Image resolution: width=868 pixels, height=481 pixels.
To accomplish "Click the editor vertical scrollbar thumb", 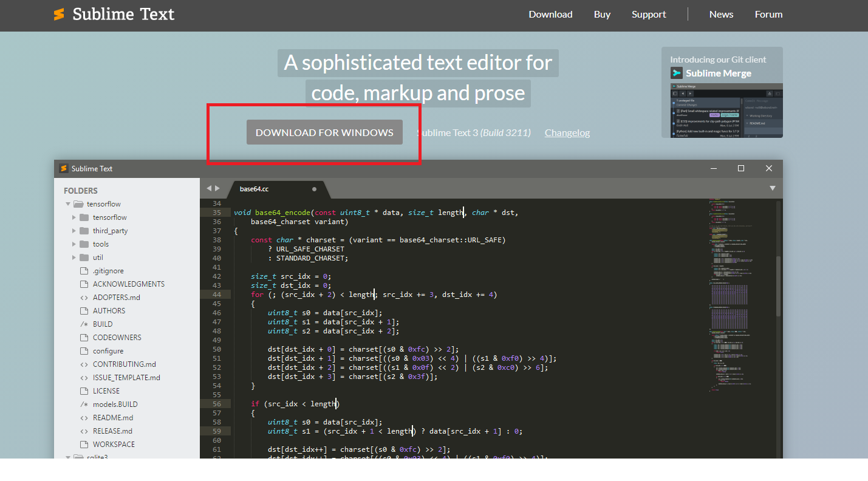I will pos(778,286).
